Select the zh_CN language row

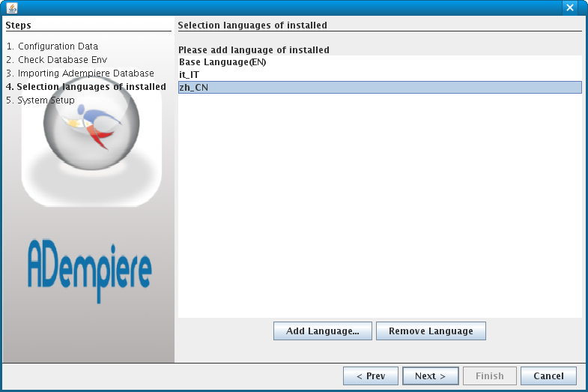380,88
